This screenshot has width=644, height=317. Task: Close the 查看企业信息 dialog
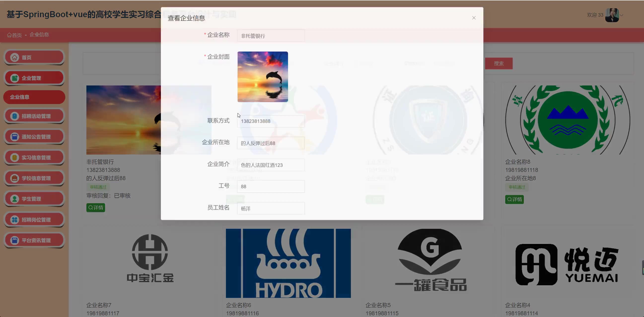click(473, 18)
